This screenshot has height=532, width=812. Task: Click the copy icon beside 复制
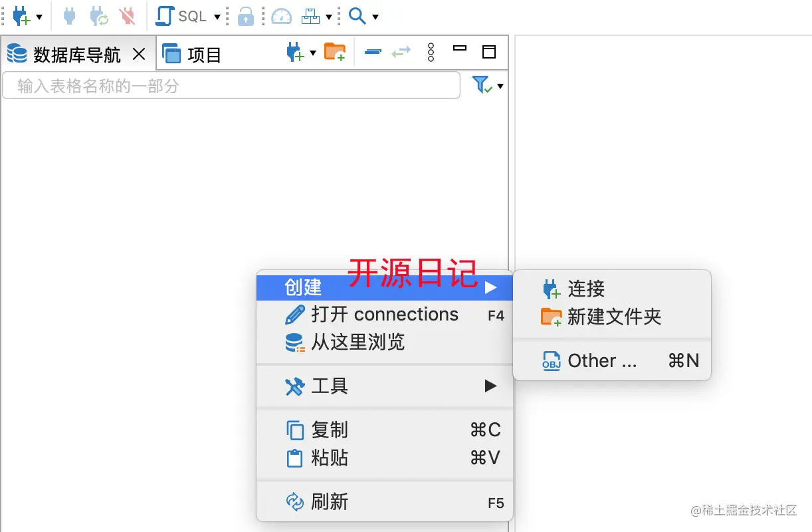(x=294, y=430)
